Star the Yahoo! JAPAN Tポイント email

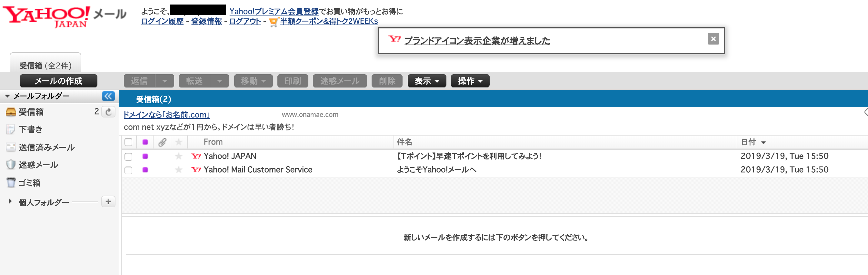179,156
